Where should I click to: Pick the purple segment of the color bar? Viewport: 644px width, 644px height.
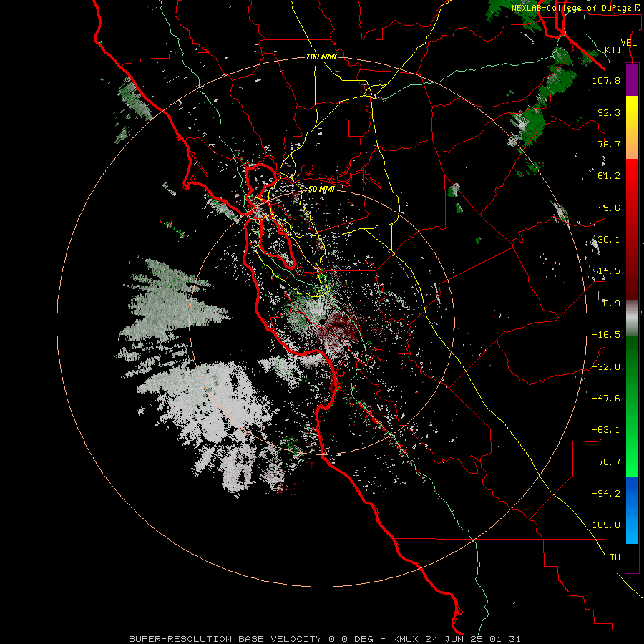coord(632,80)
